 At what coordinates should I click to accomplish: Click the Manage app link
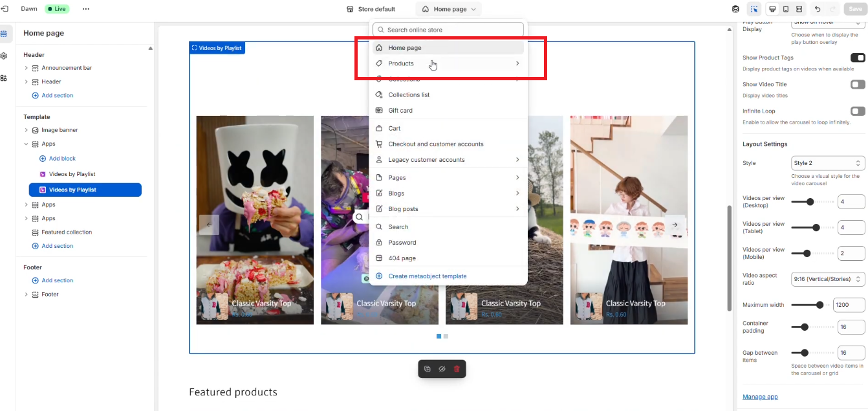pyautogui.click(x=760, y=397)
